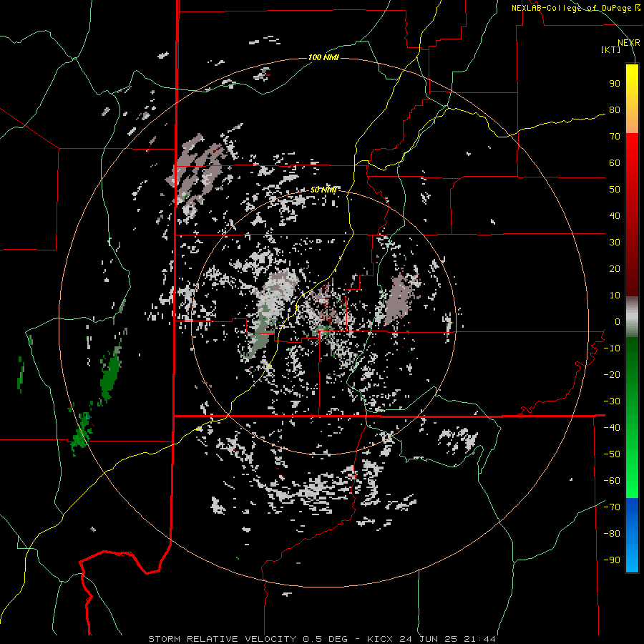Click the 20 value on velocity scale
This screenshot has width=644, height=644.
[615, 268]
